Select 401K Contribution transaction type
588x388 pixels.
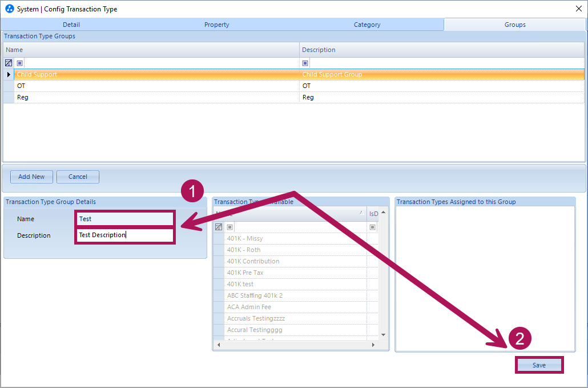pos(296,261)
